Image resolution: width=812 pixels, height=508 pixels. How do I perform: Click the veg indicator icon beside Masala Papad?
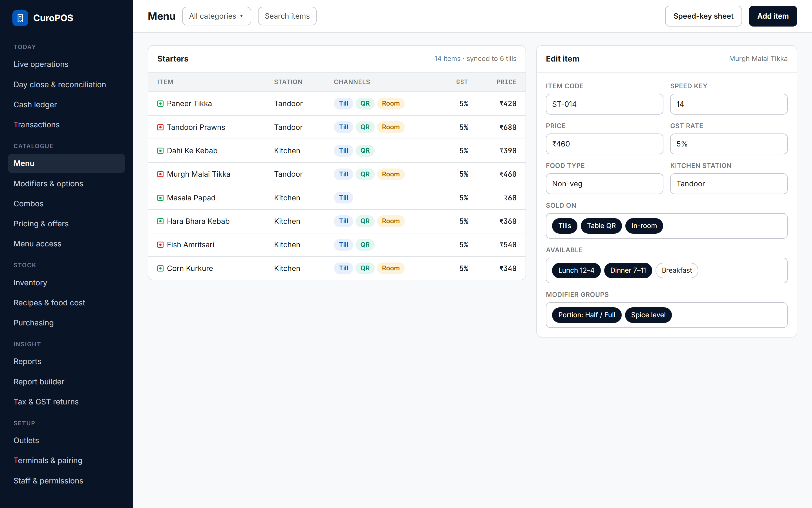pos(160,198)
